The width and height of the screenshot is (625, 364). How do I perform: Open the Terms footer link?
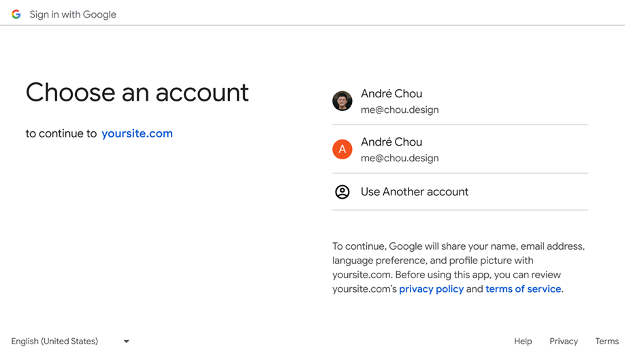[x=607, y=342]
